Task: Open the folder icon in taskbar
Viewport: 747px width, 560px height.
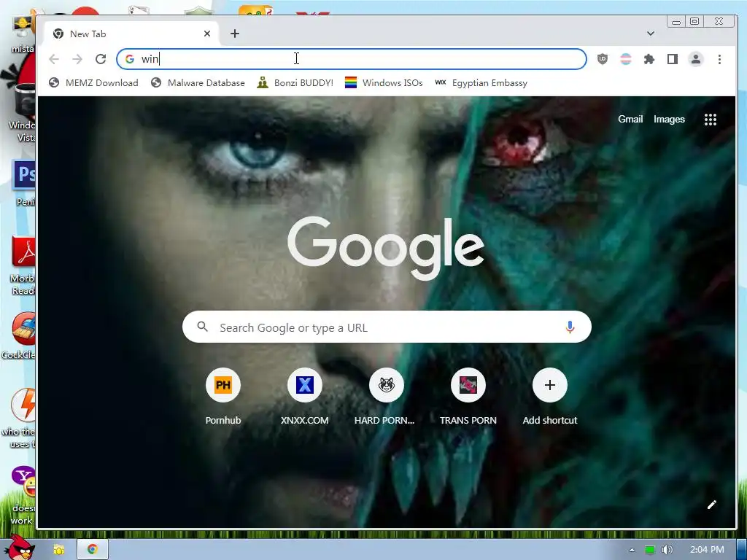Action: (58, 550)
